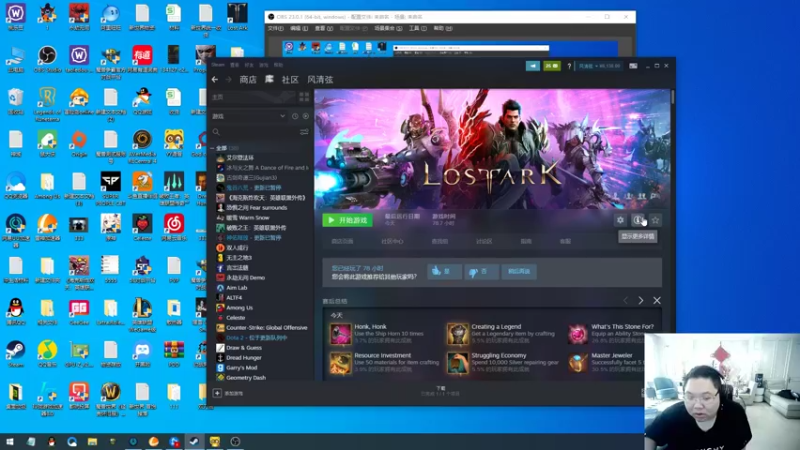
Task: Click the thumbs-up recommend button
Action: tap(444, 271)
